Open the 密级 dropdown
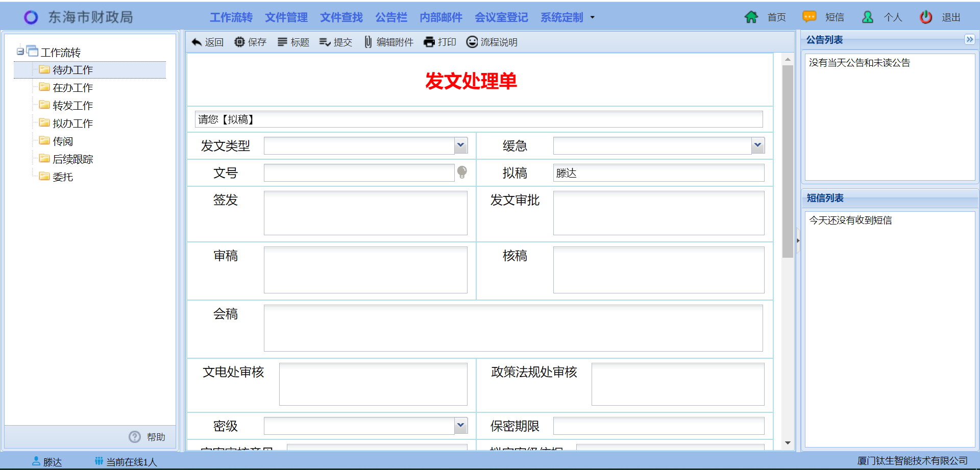The height and width of the screenshot is (470, 980). (461, 425)
